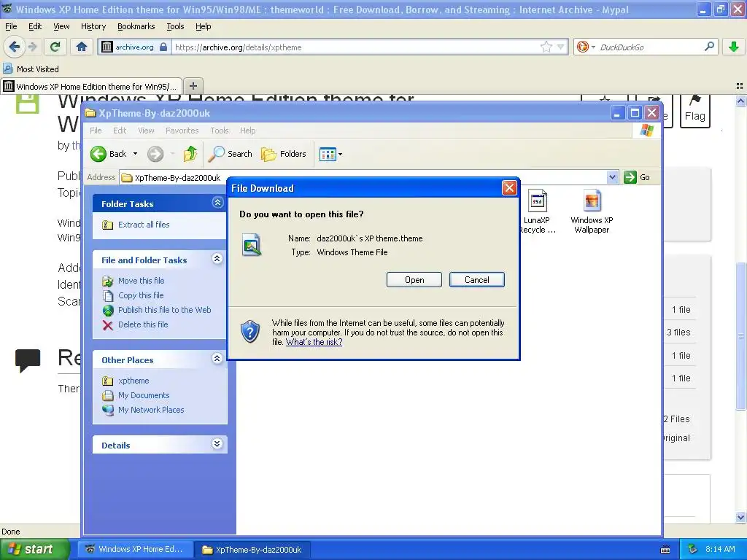Collapse the Folder Tasks panel
Image resolution: width=747 pixels, height=560 pixels.
tap(217, 203)
